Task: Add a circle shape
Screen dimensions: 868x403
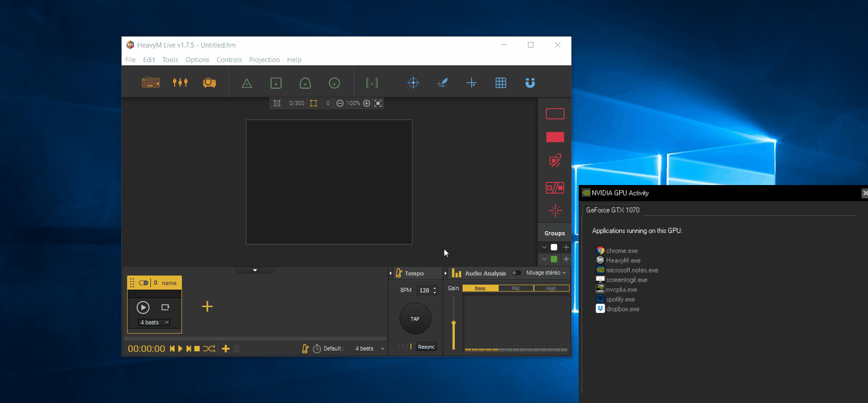Action: [x=335, y=83]
